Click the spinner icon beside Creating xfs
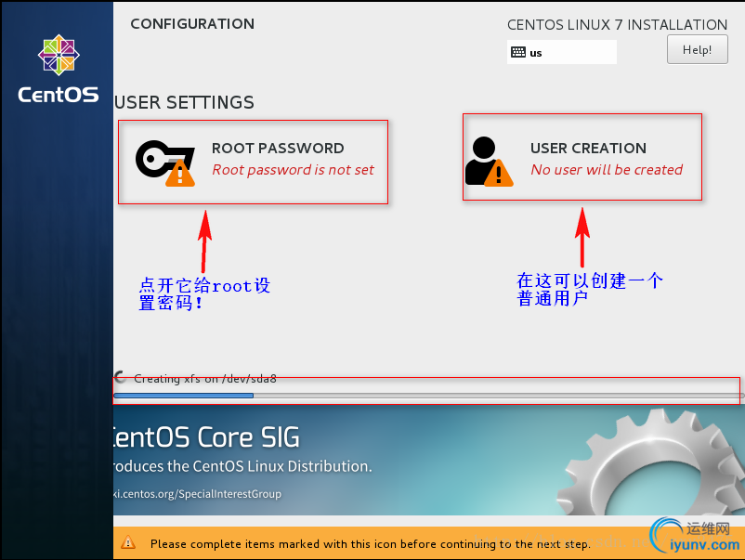 pos(120,377)
